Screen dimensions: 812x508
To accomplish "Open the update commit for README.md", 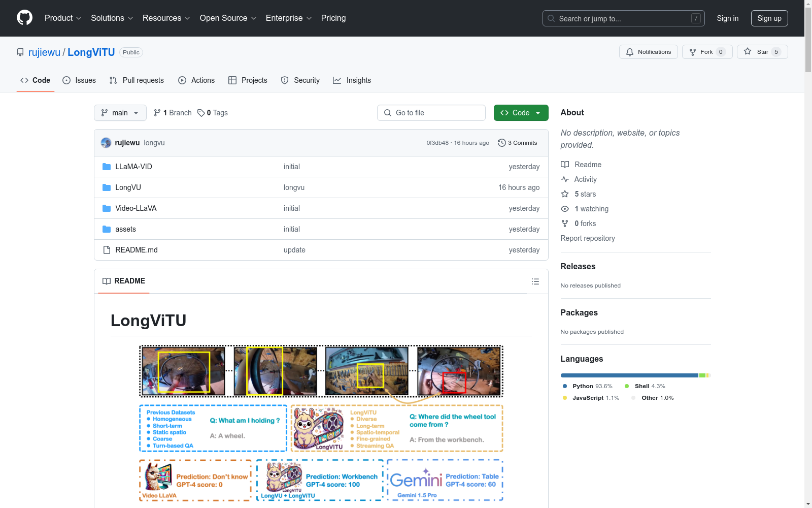I will pos(294,250).
